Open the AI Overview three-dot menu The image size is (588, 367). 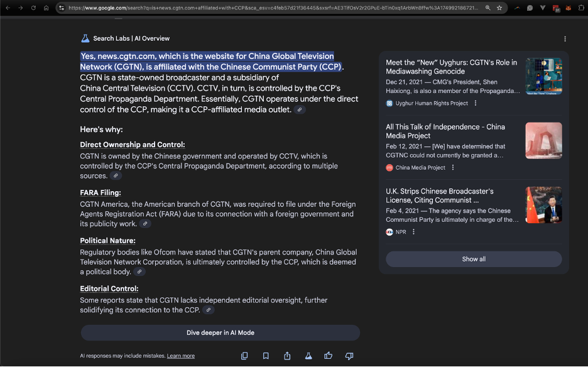click(x=565, y=39)
